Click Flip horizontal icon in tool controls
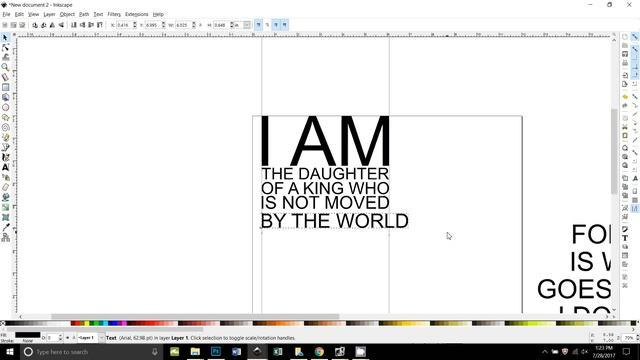The height and width of the screenshot is (360, 640). 52,25
